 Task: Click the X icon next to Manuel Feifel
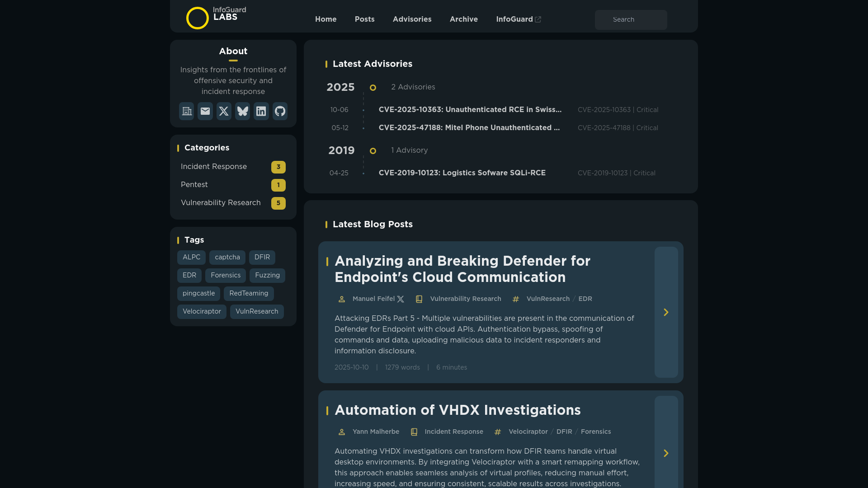[x=401, y=299]
